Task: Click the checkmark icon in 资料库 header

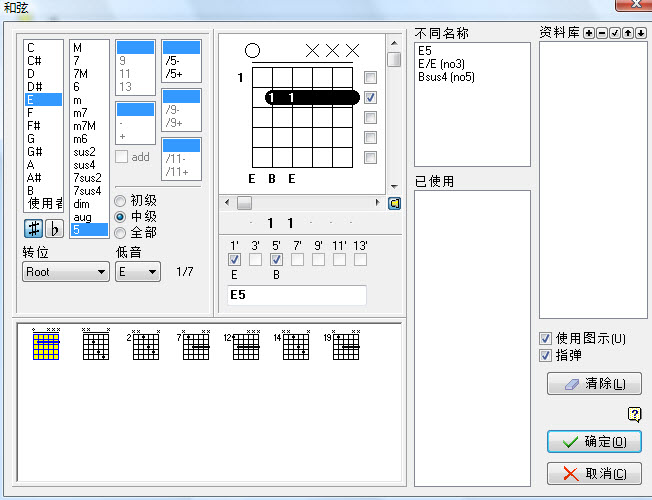Action: click(x=613, y=33)
